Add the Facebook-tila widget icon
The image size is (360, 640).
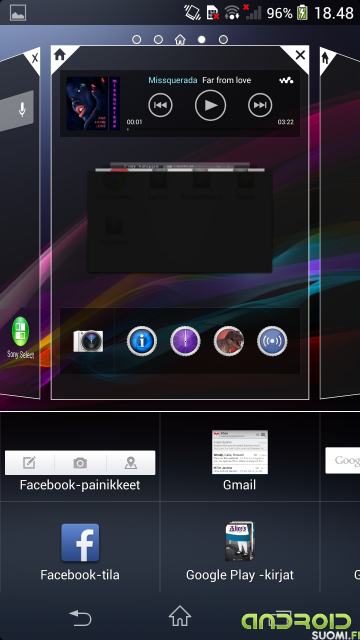click(80, 543)
